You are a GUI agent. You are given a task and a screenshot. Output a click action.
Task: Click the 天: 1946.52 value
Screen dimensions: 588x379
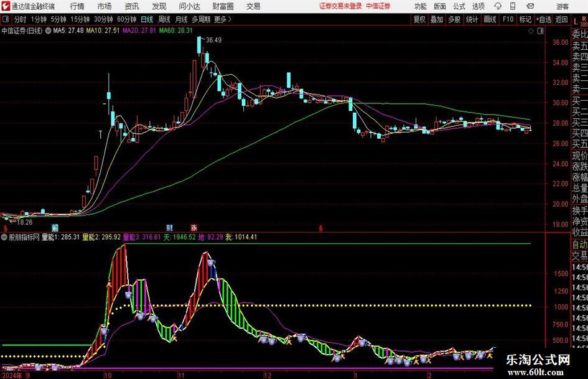point(180,237)
